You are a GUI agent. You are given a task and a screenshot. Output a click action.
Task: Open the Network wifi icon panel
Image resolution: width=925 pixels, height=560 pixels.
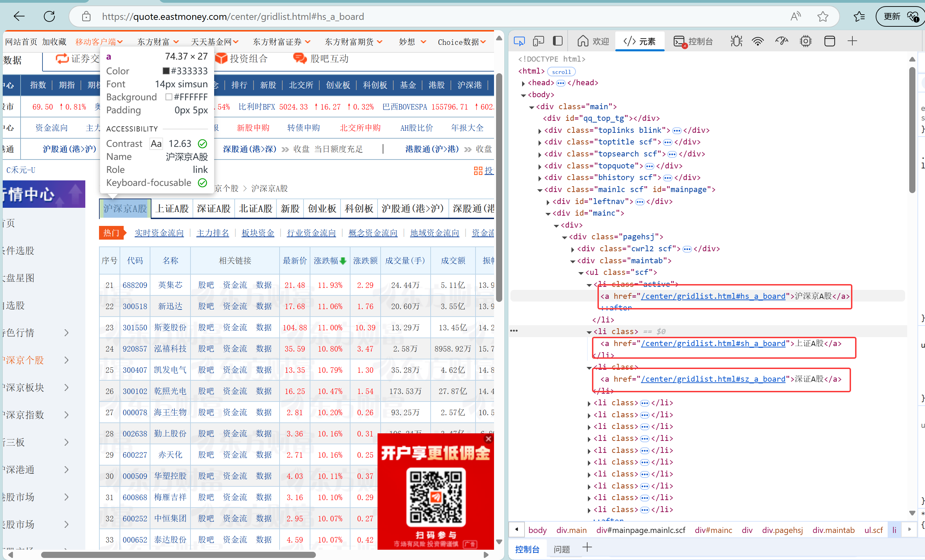(x=758, y=41)
